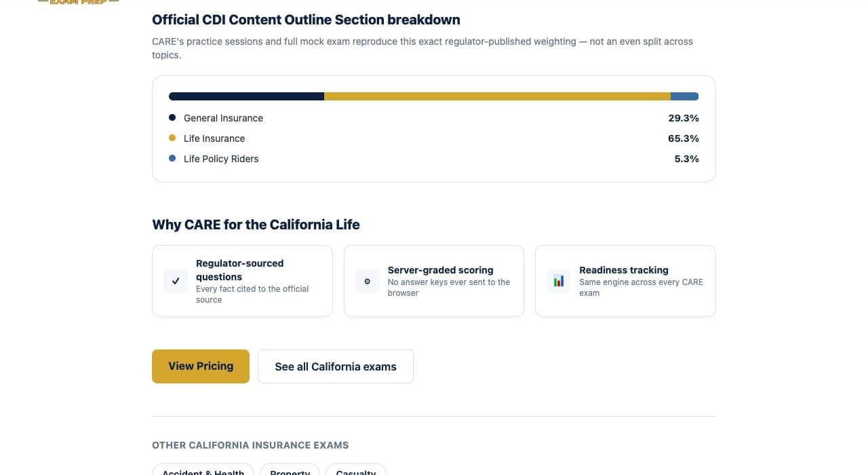Click the 65.3% value
The height and width of the screenshot is (475, 868).
click(684, 138)
